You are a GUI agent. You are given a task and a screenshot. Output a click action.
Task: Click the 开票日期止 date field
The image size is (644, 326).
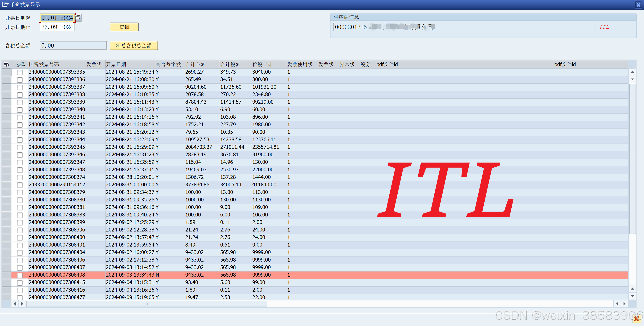click(57, 27)
